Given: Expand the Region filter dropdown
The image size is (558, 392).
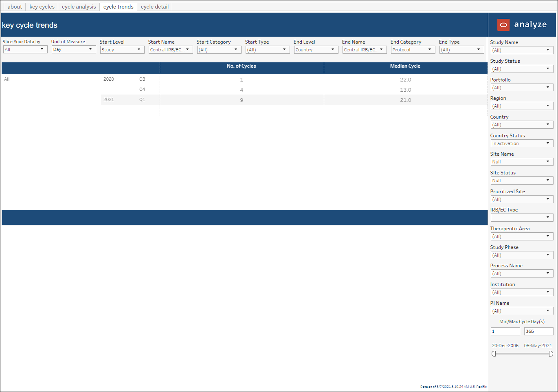Looking at the screenshot, I should tap(522, 106).
